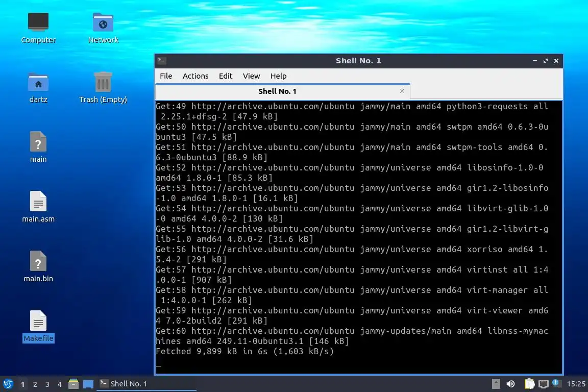Switch to workspace 2 in taskbar

click(x=35, y=384)
